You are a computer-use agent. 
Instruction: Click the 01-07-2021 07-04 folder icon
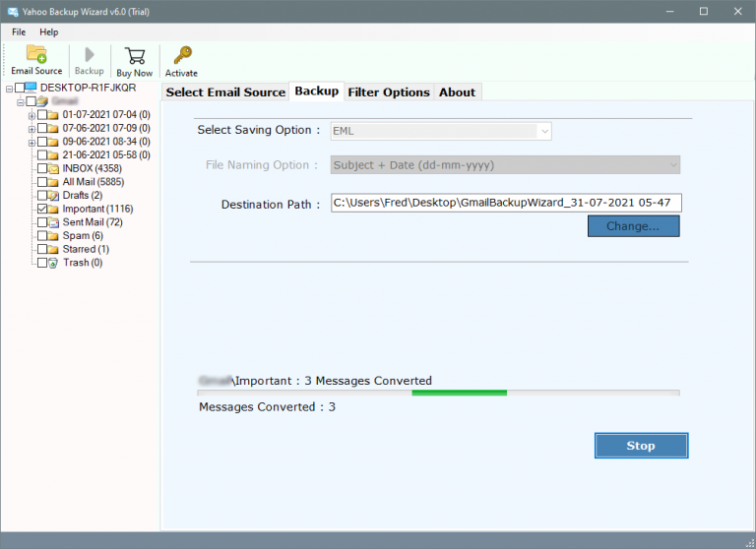pyautogui.click(x=53, y=115)
